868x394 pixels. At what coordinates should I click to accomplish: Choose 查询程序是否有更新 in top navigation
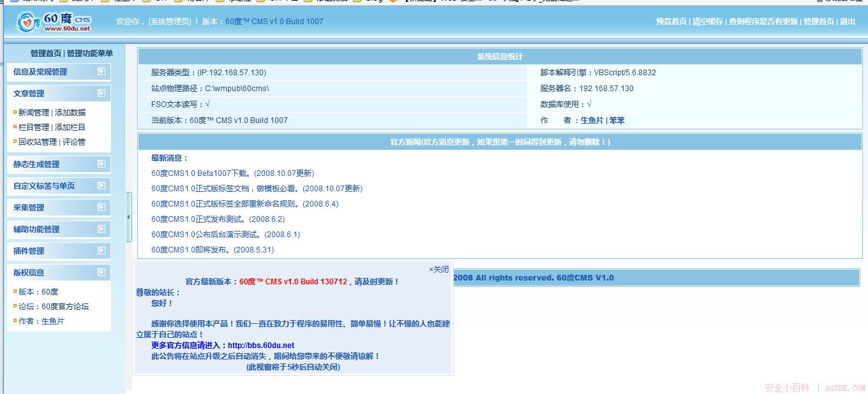(x=763, y=22)
